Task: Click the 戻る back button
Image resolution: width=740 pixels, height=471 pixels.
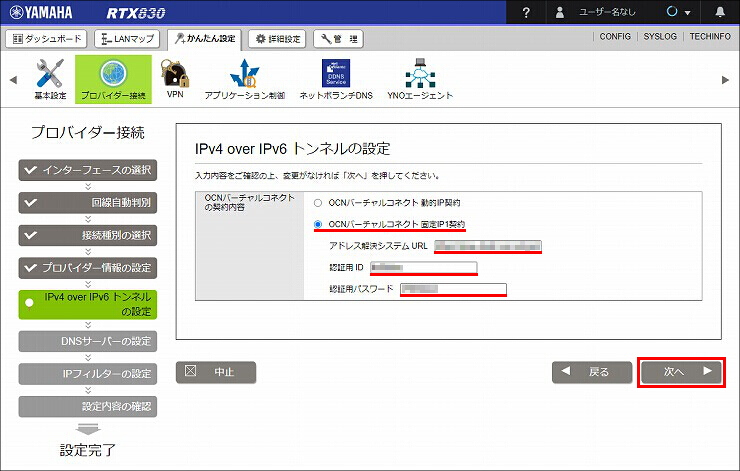Action: click(592, 372)
